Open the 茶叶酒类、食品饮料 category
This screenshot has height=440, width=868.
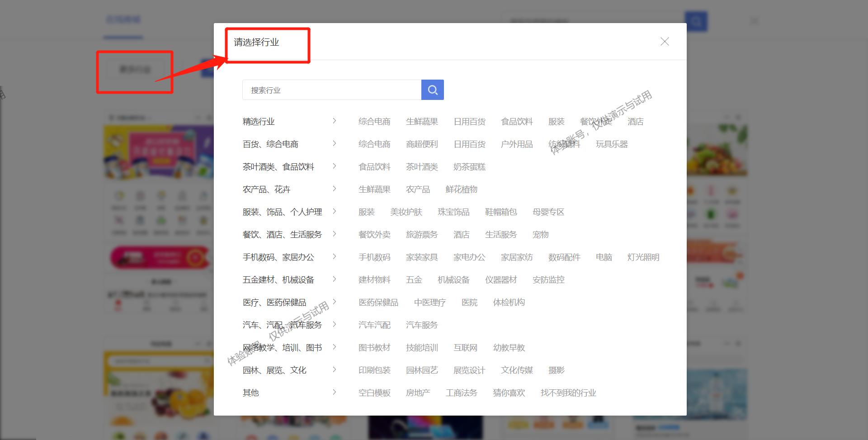coord(278,166)
